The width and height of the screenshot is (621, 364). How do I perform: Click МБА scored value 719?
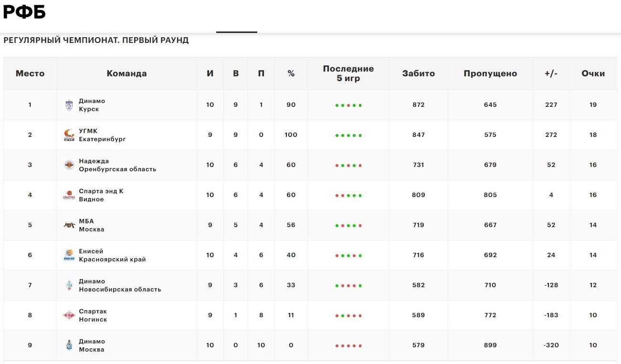[419, 225]
